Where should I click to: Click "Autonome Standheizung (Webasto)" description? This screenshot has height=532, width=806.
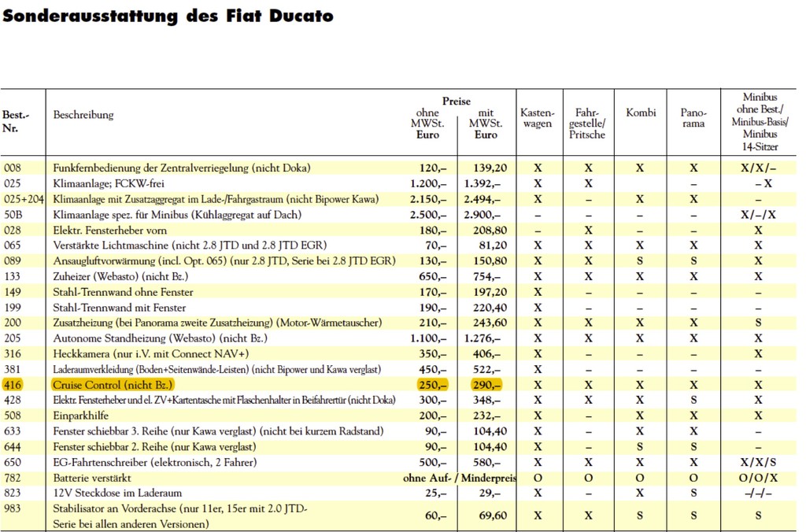tap(161, 338)
